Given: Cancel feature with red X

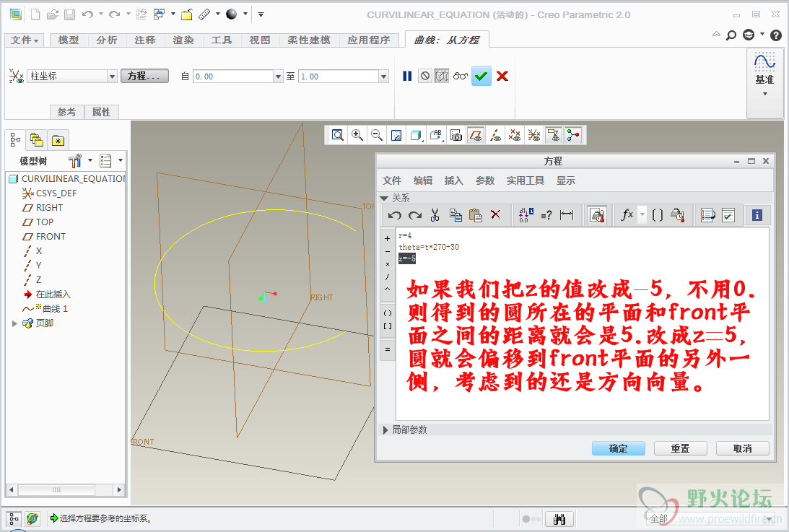Looking at the screenshot, I should point(502,76).
